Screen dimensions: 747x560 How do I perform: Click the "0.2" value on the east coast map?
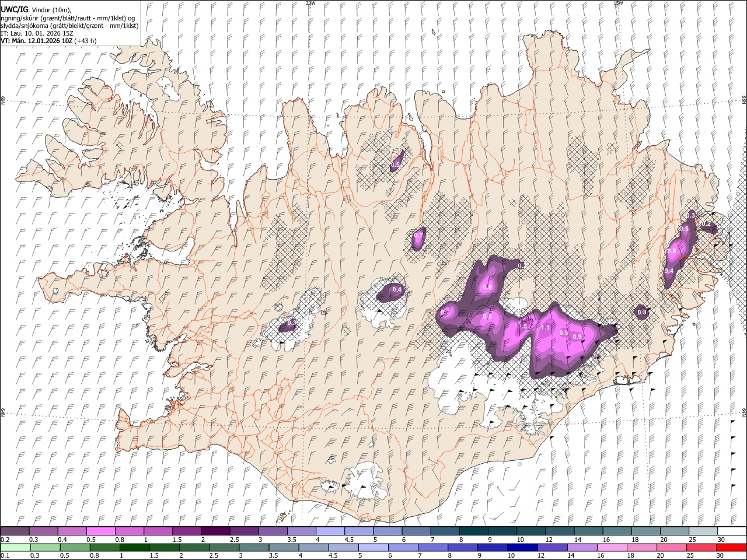tap(706, 224)
